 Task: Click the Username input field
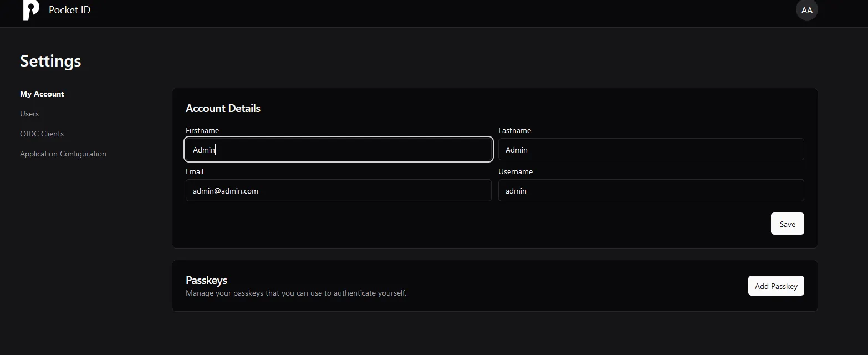651,191
